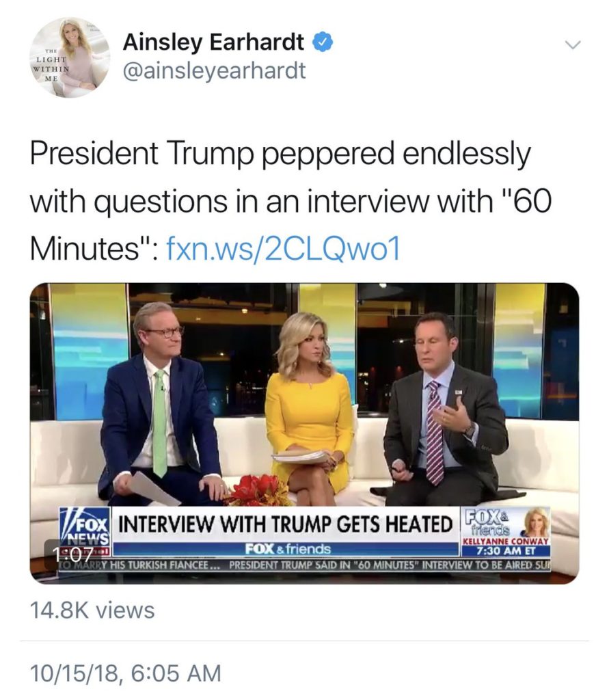The image size is (609, 700).
Task: Click the 14.8K views count
Action: [x=92, y=610]
